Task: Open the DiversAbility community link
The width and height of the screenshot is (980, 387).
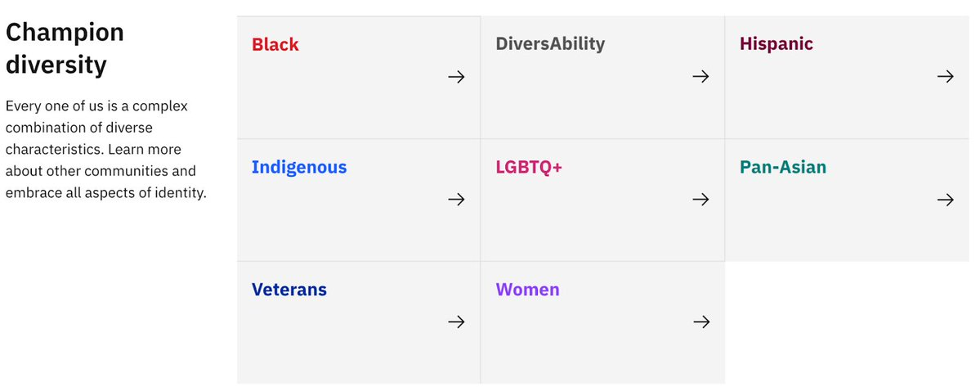Action: click(550, 44)
